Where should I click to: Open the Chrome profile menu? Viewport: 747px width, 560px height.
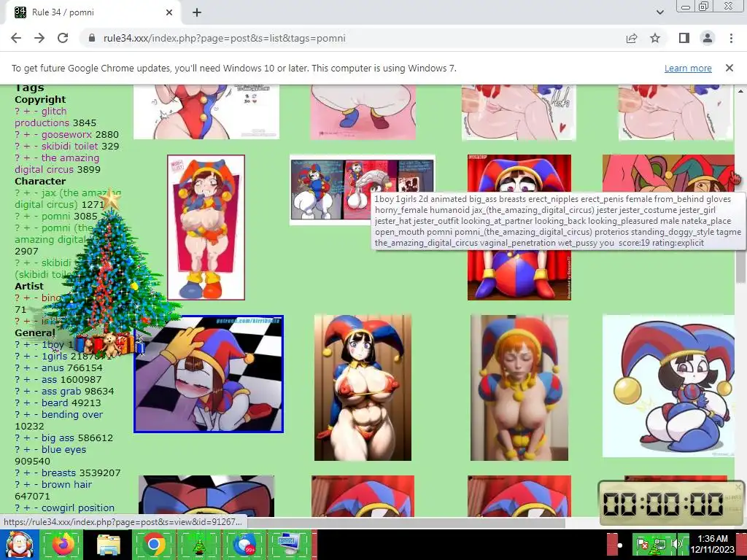point(708,38)
